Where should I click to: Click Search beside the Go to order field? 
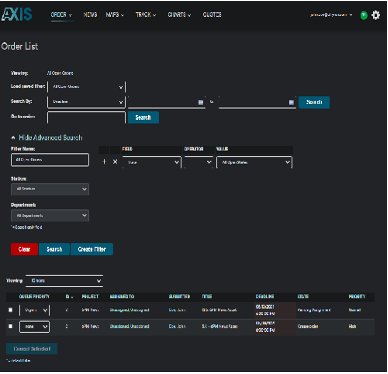[x=143, y=117]
